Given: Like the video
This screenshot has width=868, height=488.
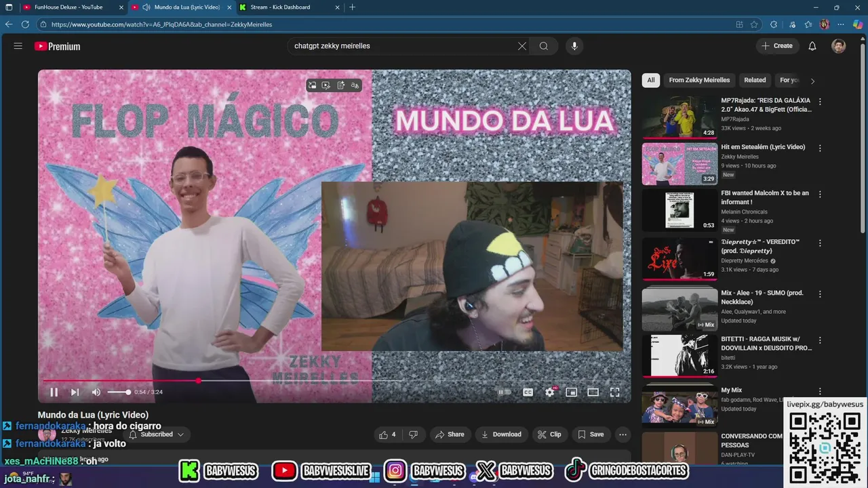Looking at the screenshot, I should 387,434.
